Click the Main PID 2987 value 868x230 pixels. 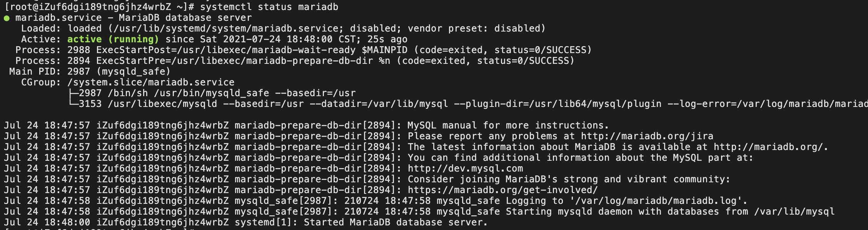tap(79, 72)
